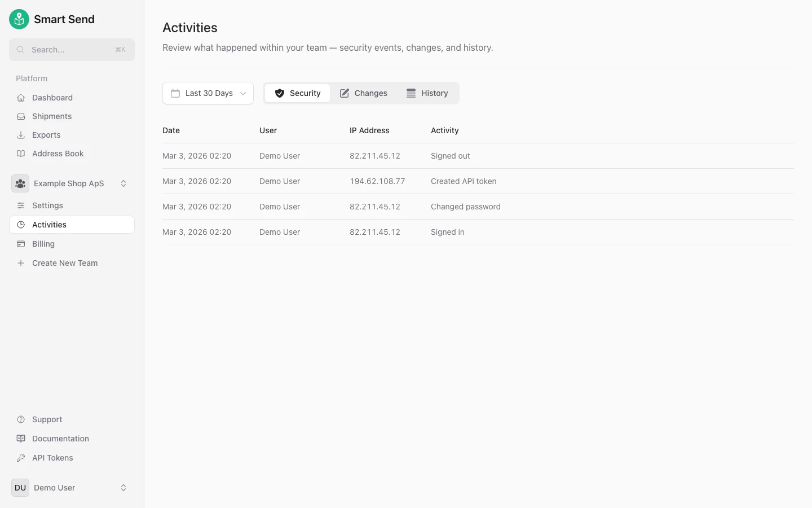Click Create New Team

pos(65,262)
